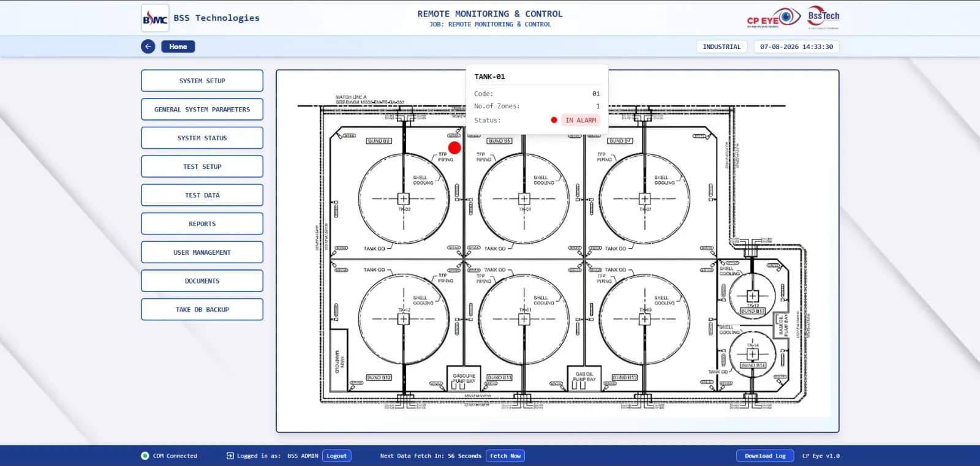Click the No.of Zones value in popup
980x466 pixels.
click(598, 106)
